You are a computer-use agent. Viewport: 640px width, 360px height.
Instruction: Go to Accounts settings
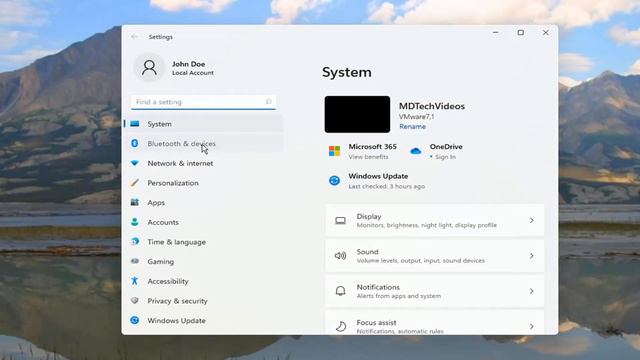pos(203,222)
